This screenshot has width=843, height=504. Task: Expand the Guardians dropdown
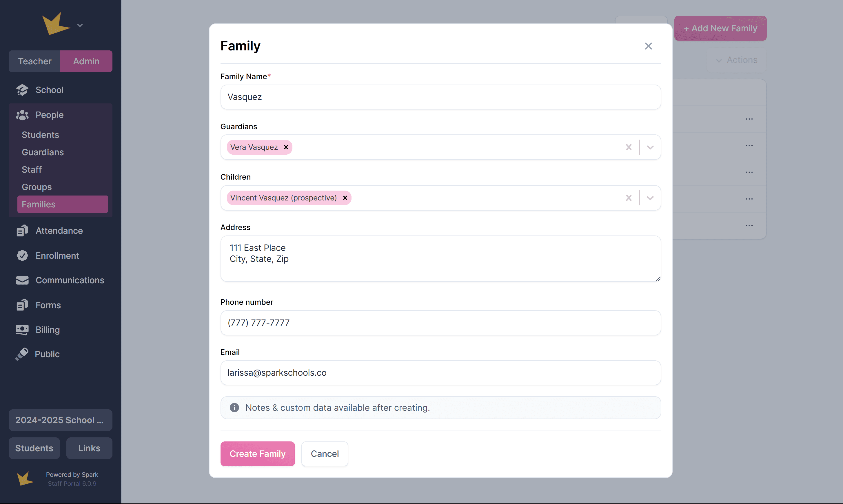point(650,147)
